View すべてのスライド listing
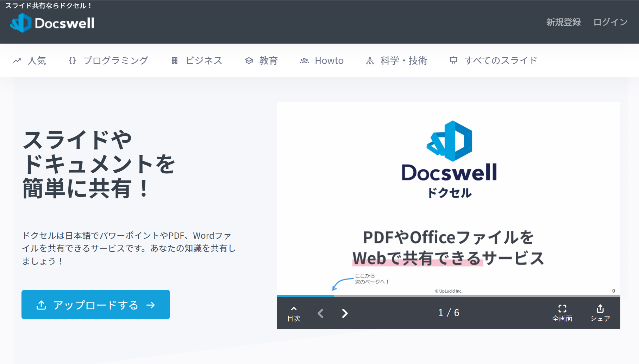The image size is (639, 364). coord(493,60)
